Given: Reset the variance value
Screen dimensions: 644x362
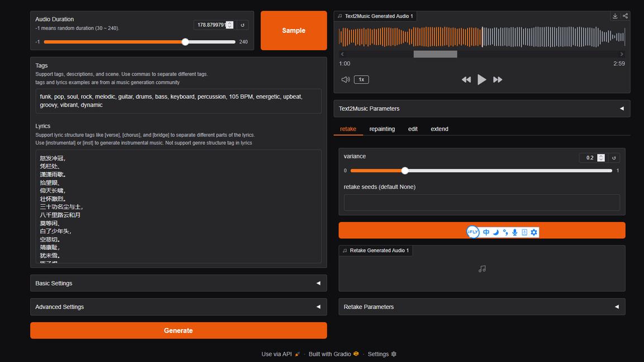Looking at the screenshot, I should click(x=614, y=158).
